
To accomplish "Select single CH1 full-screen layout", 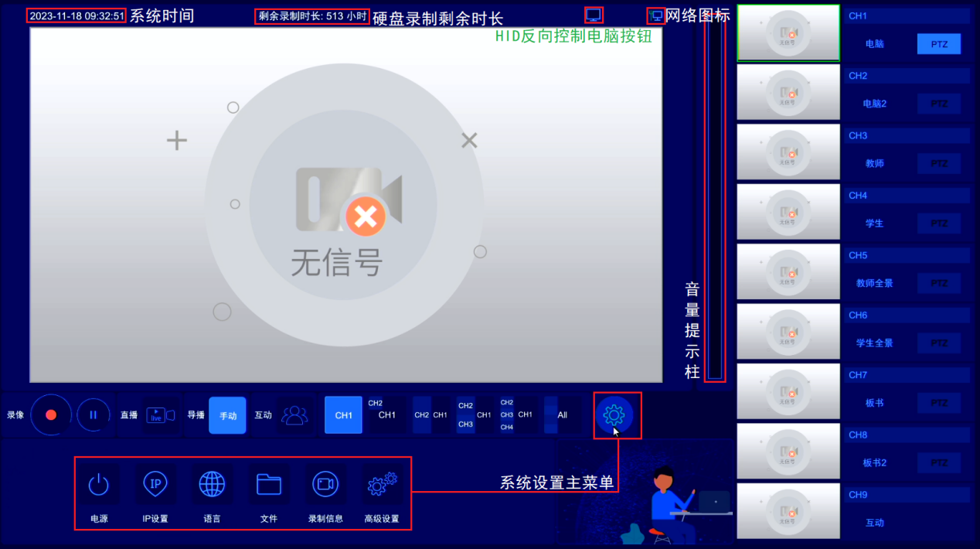I will pyautogui.click(x=343, y=415).
